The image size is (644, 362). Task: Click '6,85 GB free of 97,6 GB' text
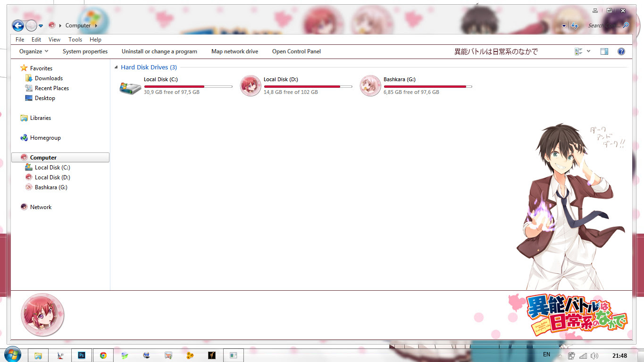411,93
